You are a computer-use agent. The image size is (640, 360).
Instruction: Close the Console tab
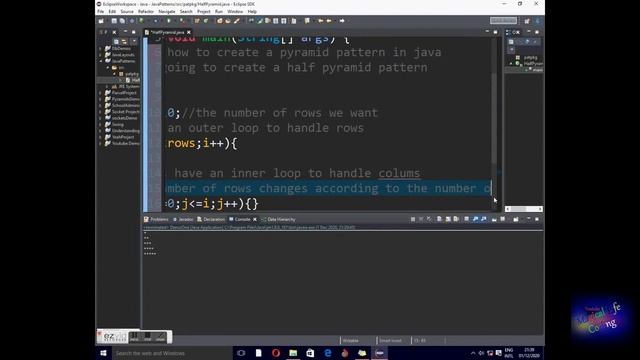pos(255,220)
